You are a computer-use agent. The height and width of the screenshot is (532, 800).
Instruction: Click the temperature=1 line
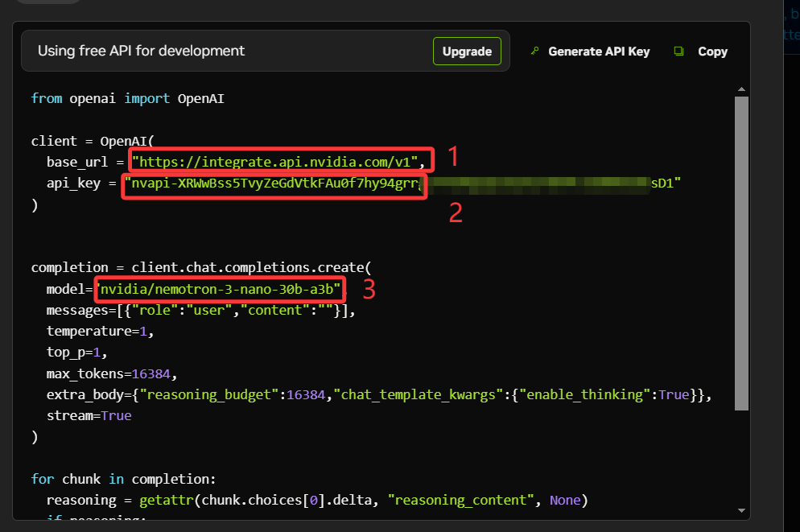point(100,332)
